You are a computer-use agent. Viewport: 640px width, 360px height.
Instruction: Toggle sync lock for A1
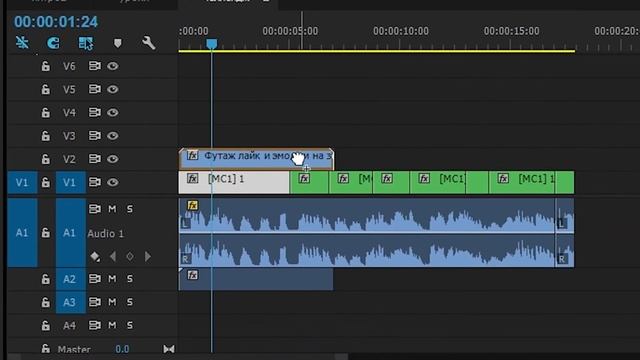pos(95,209)
